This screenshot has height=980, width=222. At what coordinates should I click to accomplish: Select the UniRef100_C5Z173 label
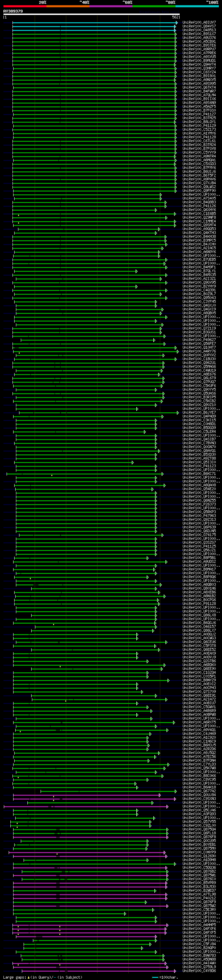199,129
